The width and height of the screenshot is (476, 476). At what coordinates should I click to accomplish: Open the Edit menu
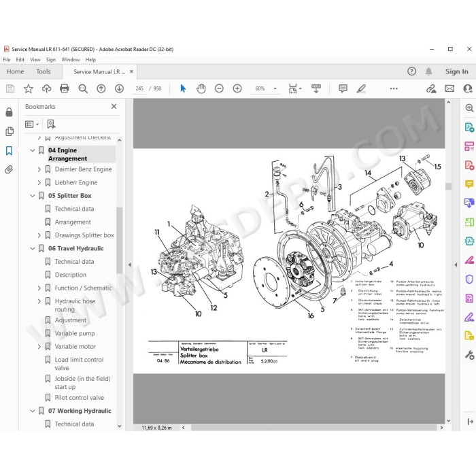point(20,60)
